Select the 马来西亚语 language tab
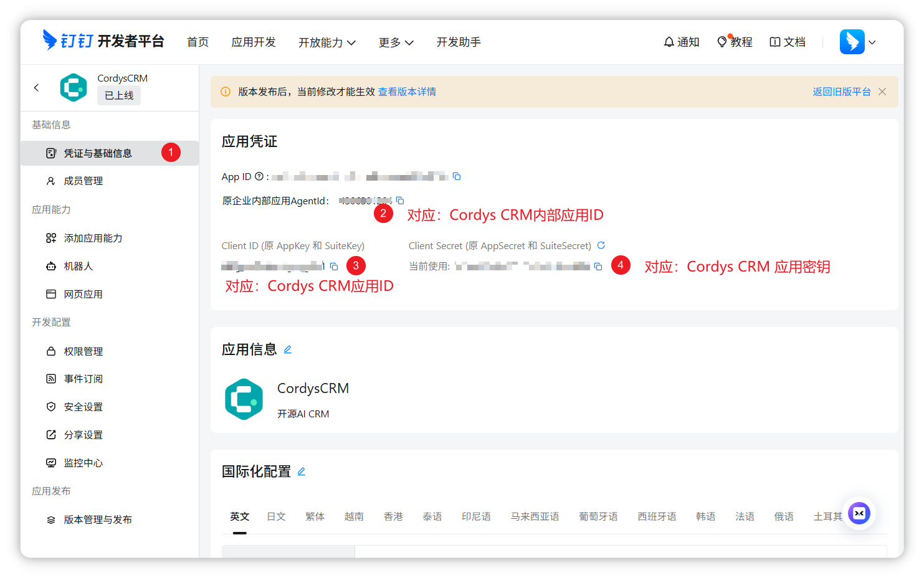 (x=535, y=516)
